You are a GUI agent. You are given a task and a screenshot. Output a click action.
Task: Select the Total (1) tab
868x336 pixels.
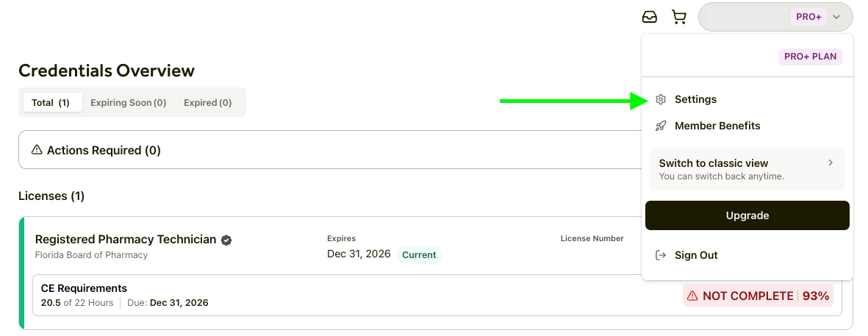coord(51,103)
